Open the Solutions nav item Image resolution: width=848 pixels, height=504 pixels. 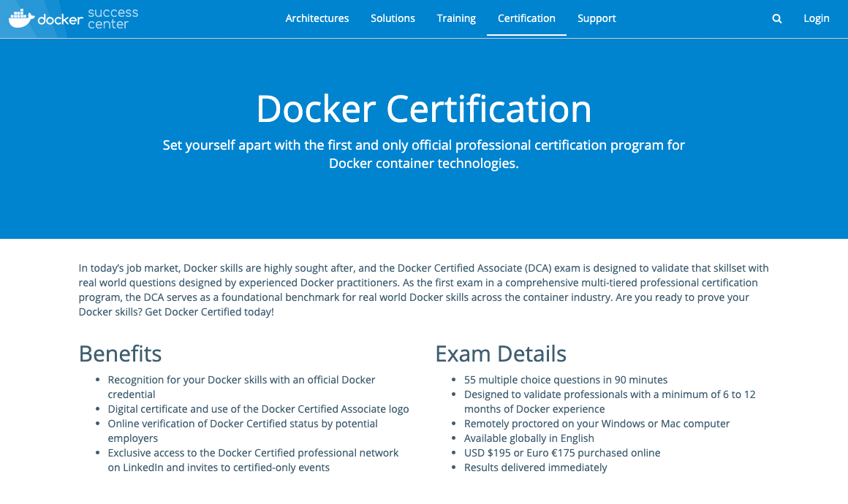click(393, 18)
